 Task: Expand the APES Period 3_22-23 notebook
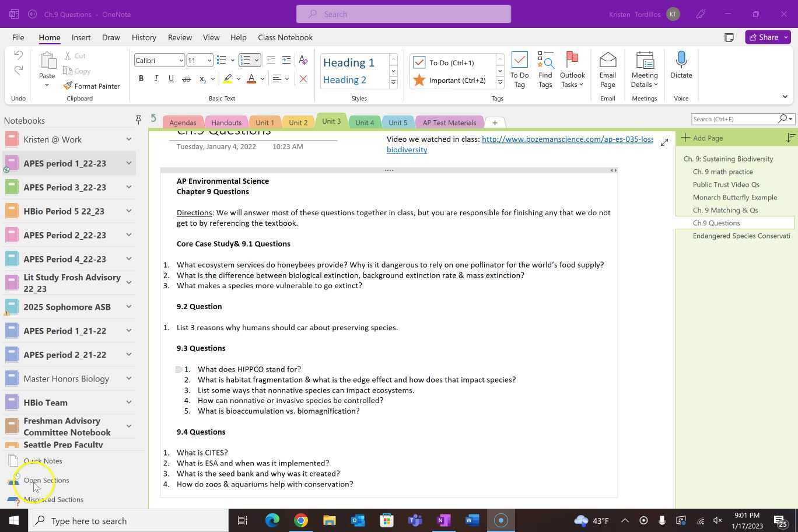point(129,187)
